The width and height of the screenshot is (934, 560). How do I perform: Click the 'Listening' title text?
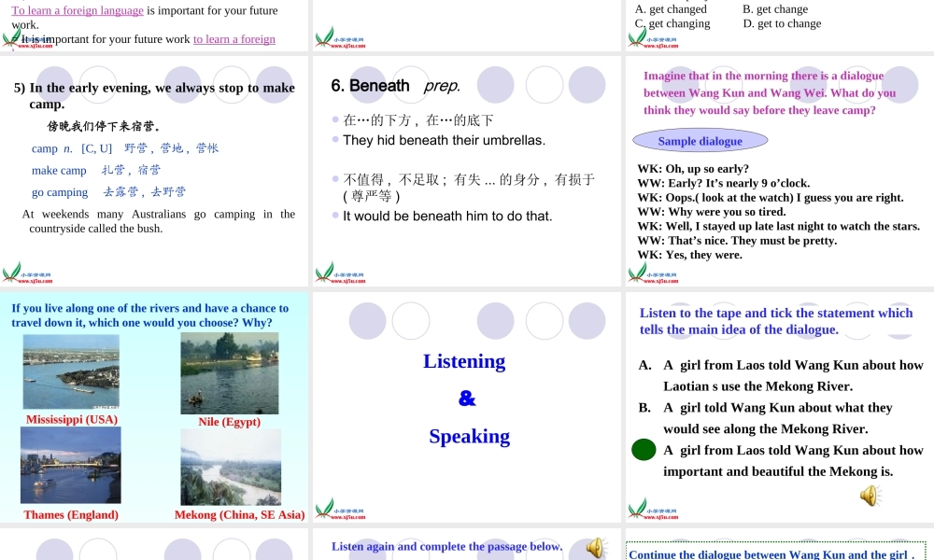tap(464, 361)
